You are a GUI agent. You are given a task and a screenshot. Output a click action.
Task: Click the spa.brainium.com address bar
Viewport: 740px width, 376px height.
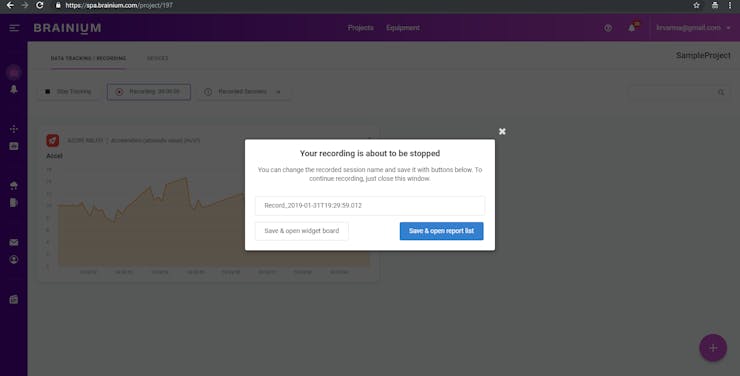[119, 5]
